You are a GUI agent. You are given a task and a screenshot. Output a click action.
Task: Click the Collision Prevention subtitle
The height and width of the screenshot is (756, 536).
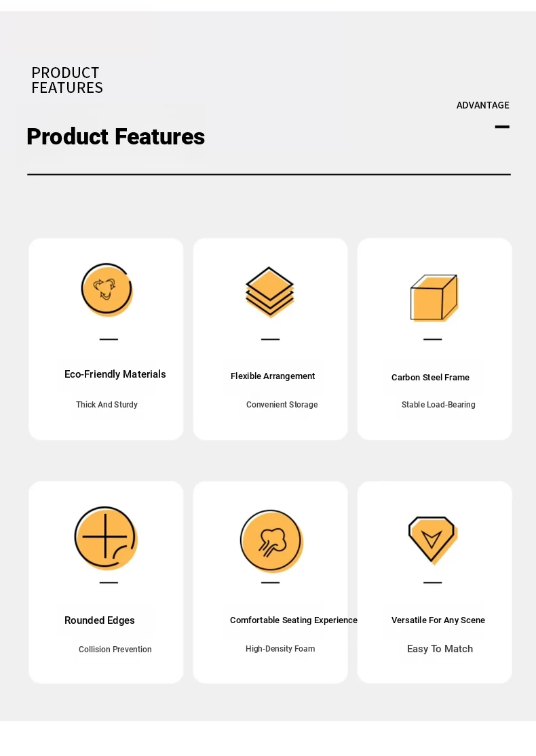click(115, 650)
